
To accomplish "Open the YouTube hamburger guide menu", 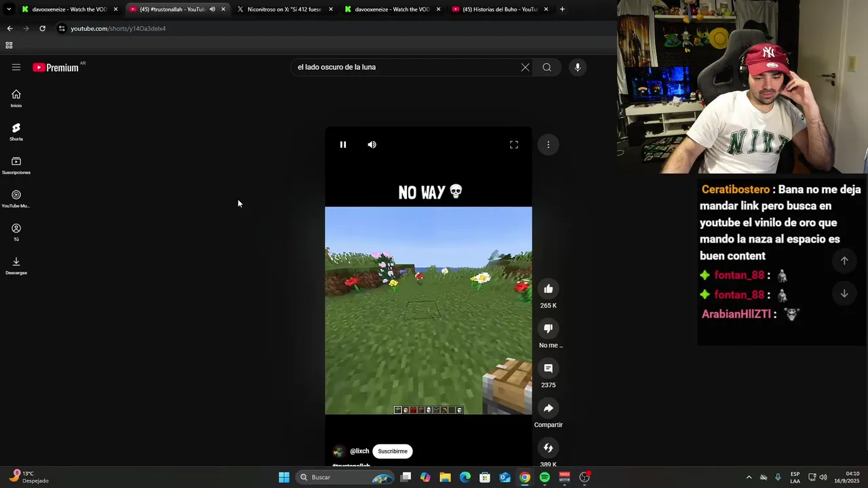I will pyautogui.click(x=16, y=67).
